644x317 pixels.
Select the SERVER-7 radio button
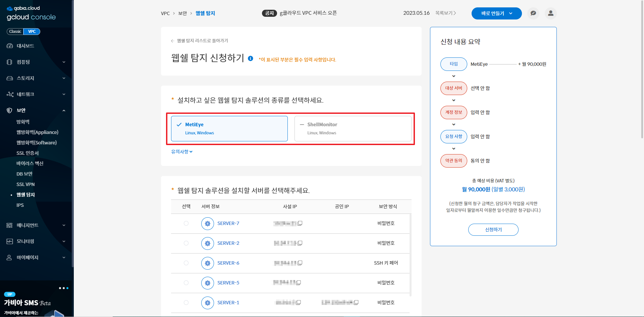(186, 223)
